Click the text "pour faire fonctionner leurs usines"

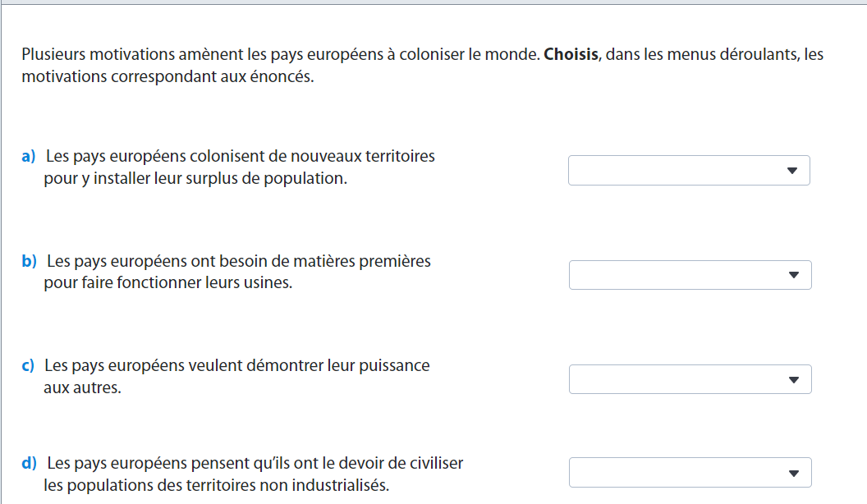coord(167,283)
